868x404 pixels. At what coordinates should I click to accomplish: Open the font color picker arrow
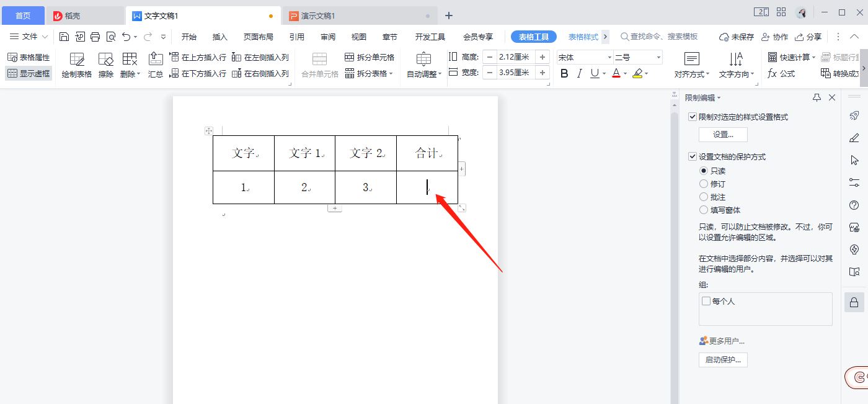(x=625, y=73)
